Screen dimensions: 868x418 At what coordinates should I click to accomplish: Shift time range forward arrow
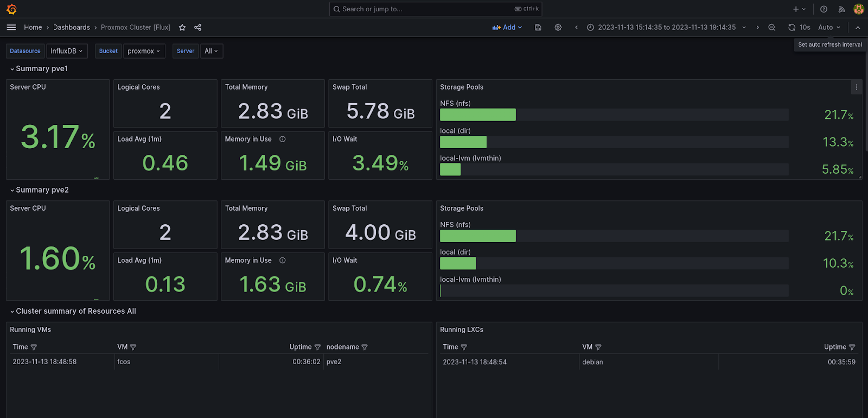pyautogui.click(x=758, y=27)
